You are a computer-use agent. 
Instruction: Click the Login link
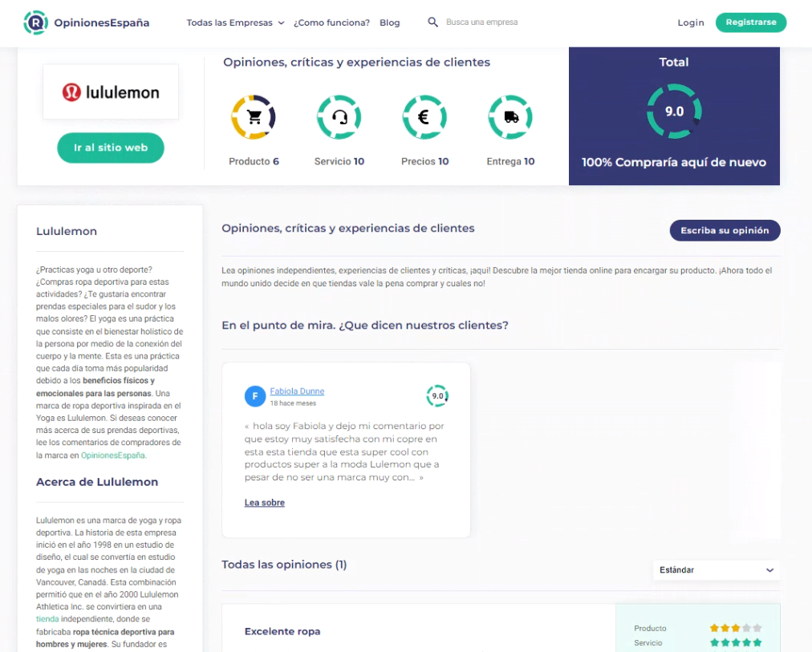coord(691,22)
